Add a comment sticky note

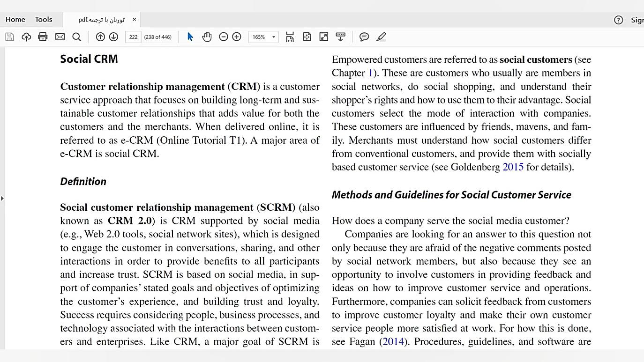[x=364, y=37]
